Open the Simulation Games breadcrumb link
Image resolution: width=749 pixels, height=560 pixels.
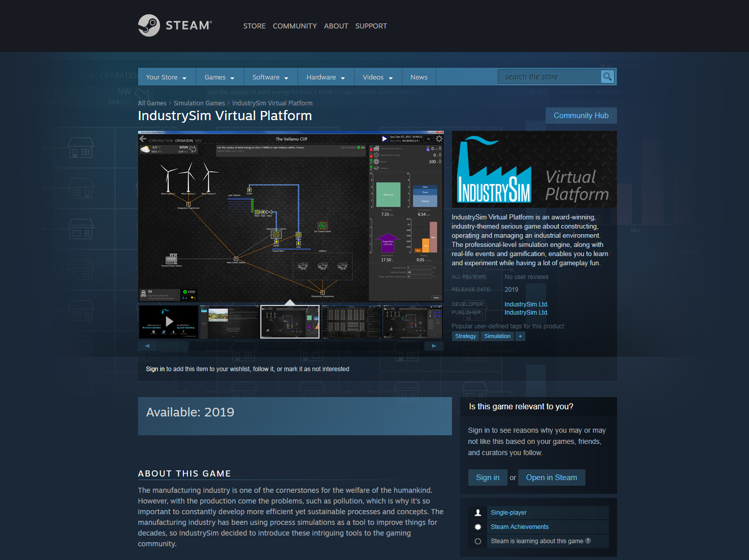coord(199,103)
